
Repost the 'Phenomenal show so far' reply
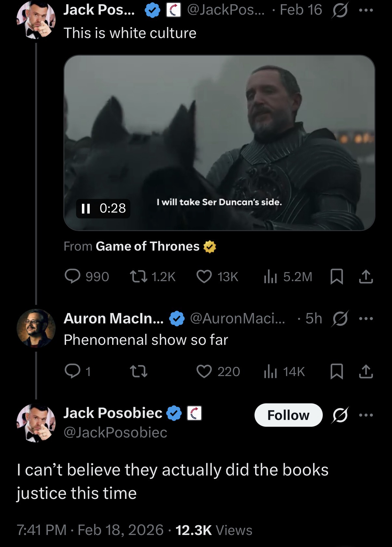[138, 371]
